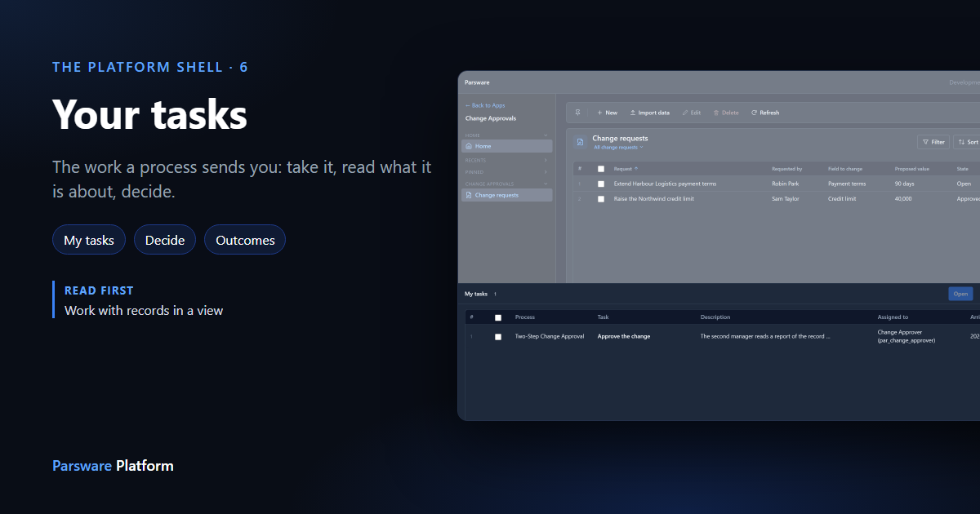Open Home in the sidebar

pos(507,146)
